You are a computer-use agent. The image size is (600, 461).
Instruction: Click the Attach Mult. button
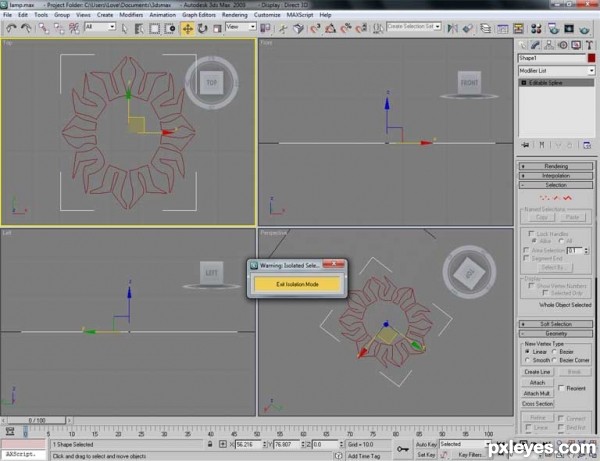coord(537,393)
